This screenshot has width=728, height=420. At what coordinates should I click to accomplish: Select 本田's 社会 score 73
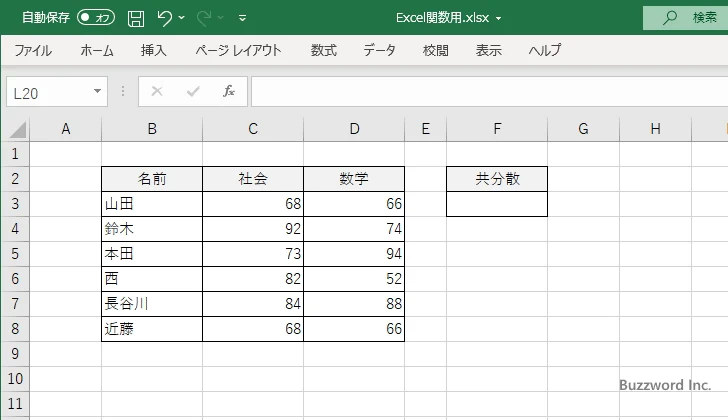tap(253, 254)
